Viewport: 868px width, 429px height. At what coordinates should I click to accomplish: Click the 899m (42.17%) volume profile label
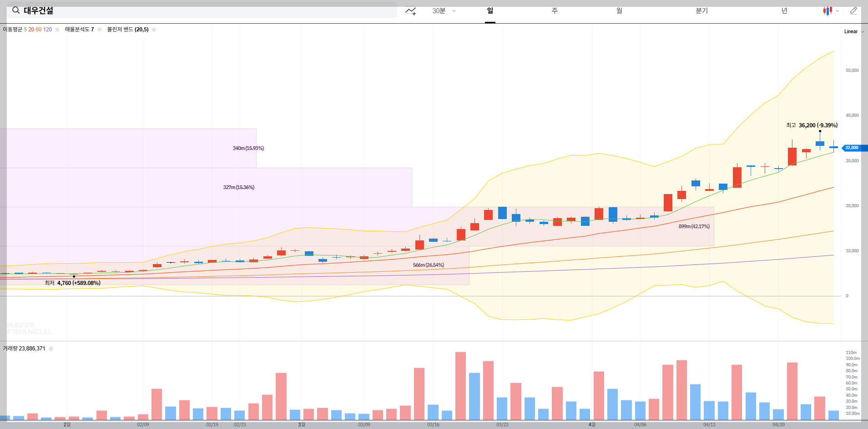coord(694,226)
